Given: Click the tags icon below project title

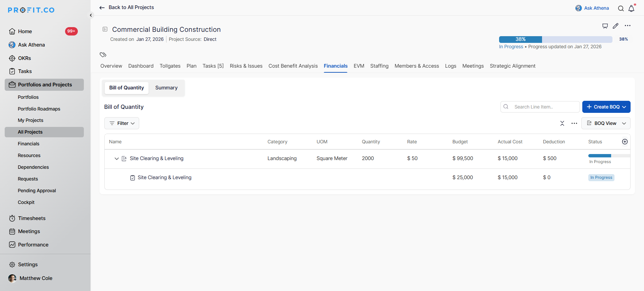Looking at the screenshot, I should click(103, 55).
